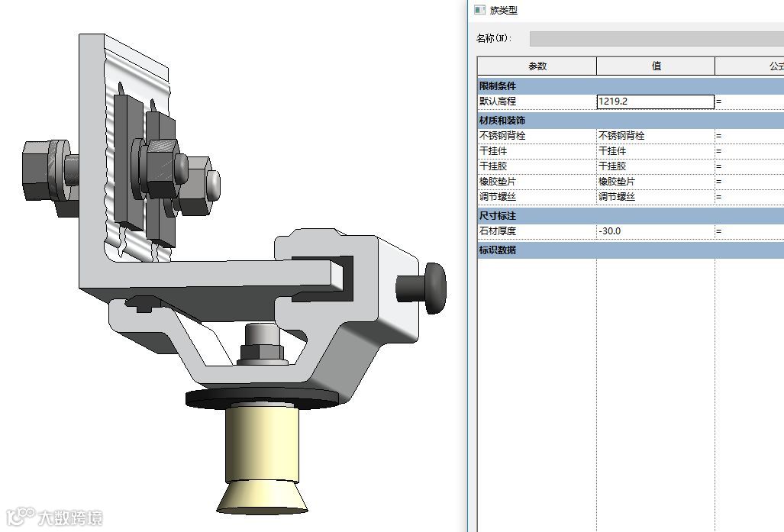Click the formula cell for 石材厚度

[x=750, y=231]
